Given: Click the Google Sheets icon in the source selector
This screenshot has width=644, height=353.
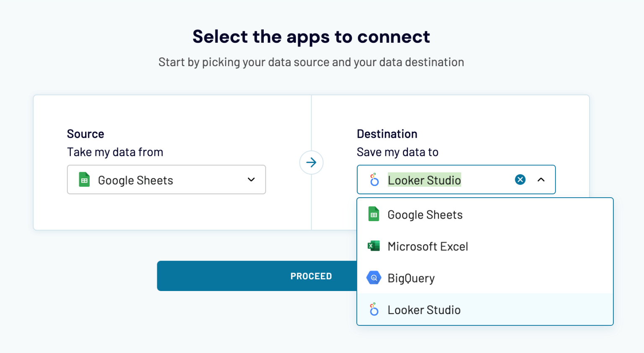Looking at the screenshot, I should [84, 180].
